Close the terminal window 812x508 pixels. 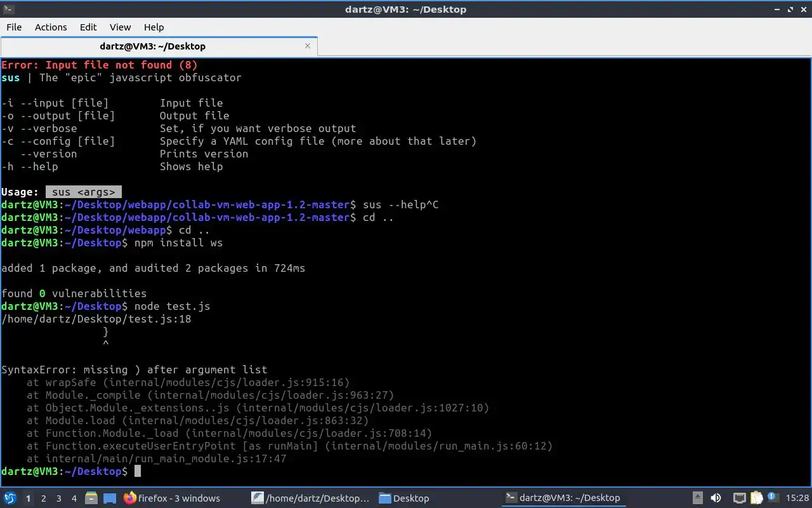803,10
